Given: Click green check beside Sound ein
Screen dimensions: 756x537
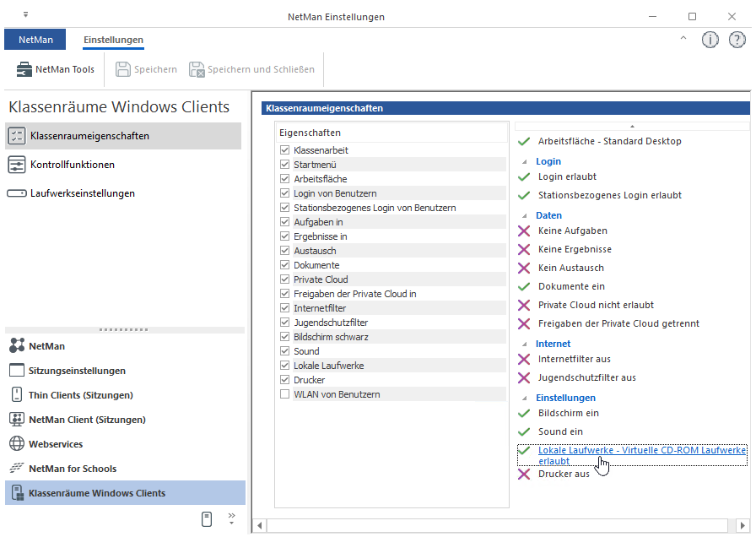Looking at the screenshot, I should [x=524, y=431].
